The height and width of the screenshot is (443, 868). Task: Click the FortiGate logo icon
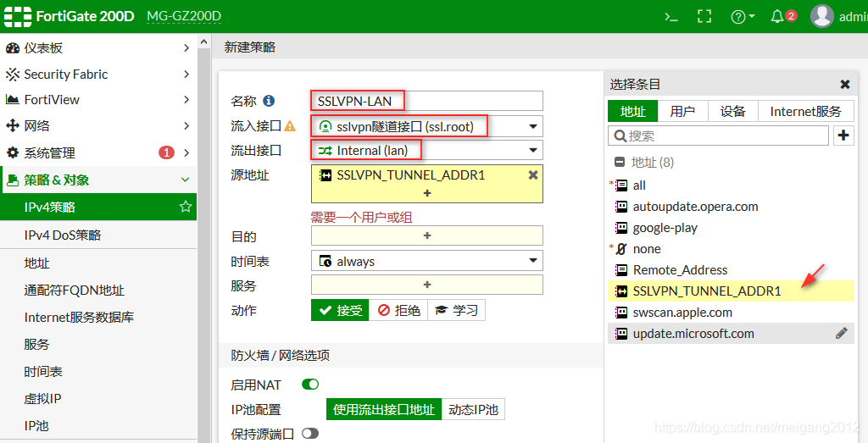tap(18, 16)
